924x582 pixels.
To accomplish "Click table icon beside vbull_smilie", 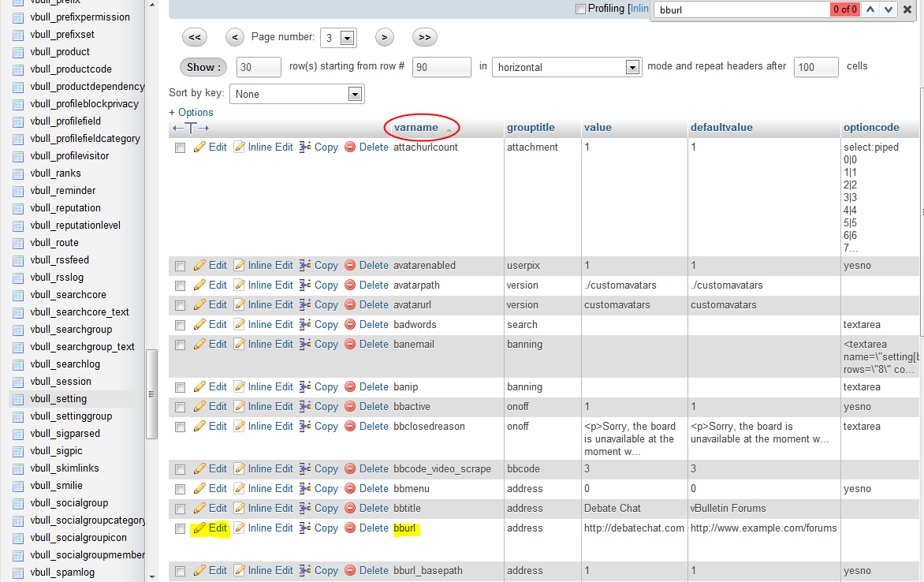I will pos(18,486).
